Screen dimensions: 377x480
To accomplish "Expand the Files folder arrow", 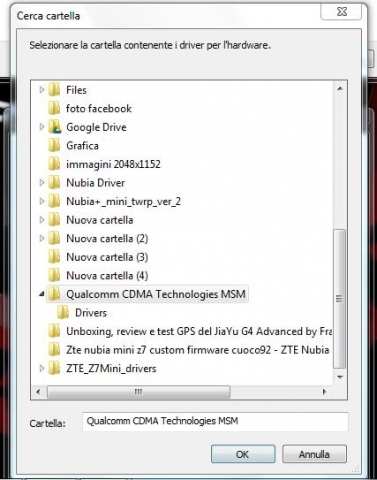I will point(42,90).
